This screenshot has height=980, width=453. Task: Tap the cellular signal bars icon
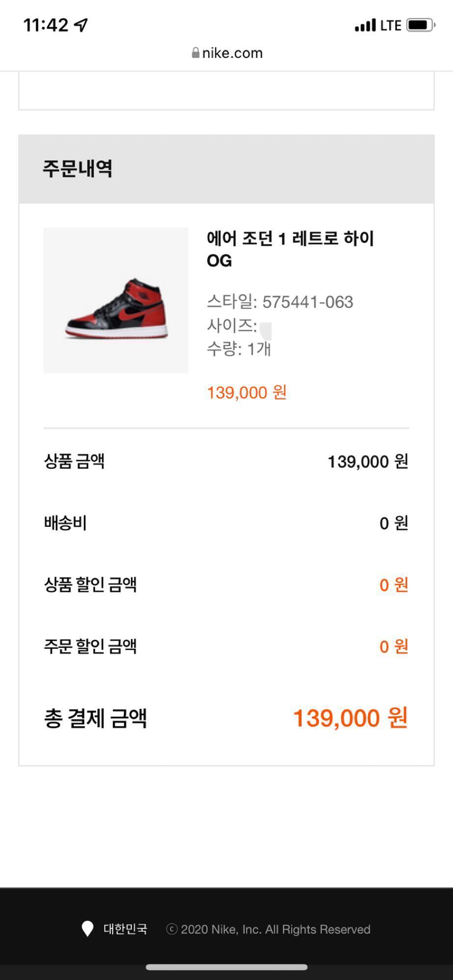[x=365, y=25]
